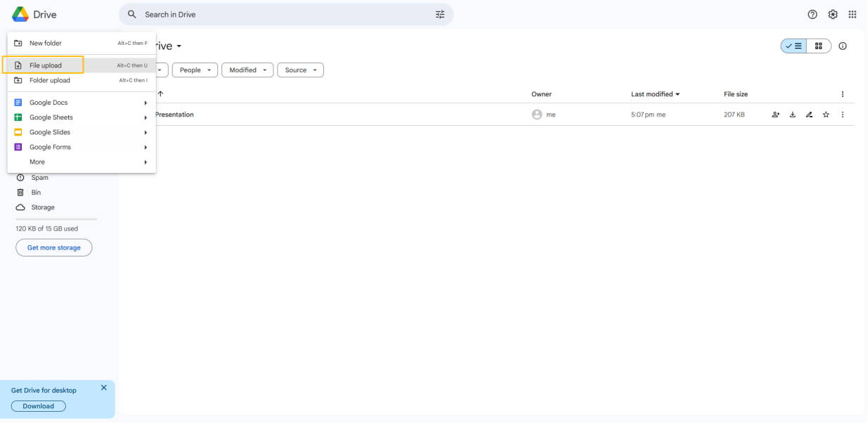
Task: View Drive details with the info icon
Action: [x=843, y=46]
